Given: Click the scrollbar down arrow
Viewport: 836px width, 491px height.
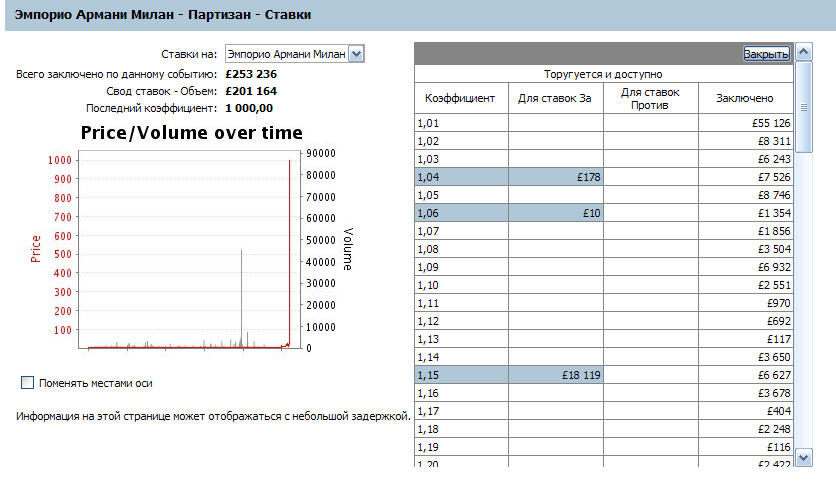Looking at the screenshot, I should (x=803, y=457).
